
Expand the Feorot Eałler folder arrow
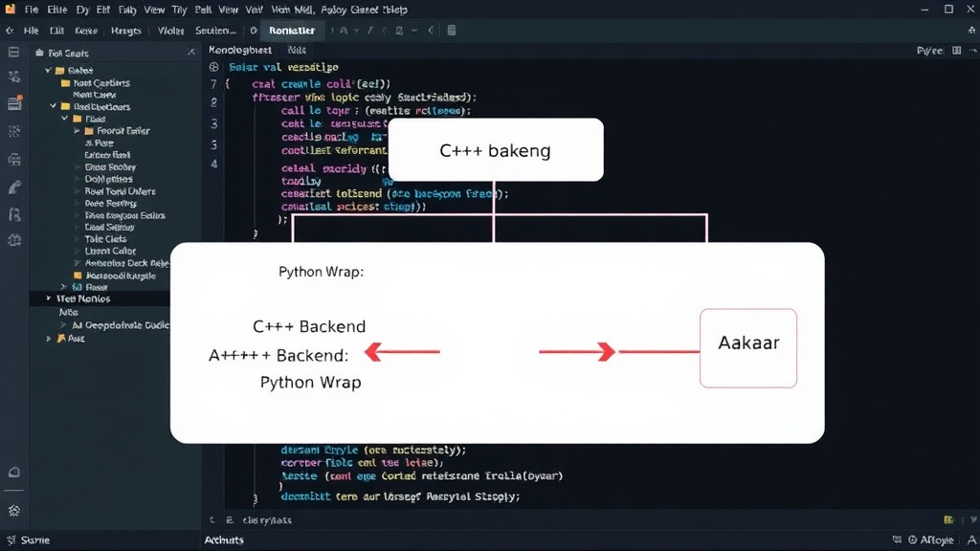(77, 131)
